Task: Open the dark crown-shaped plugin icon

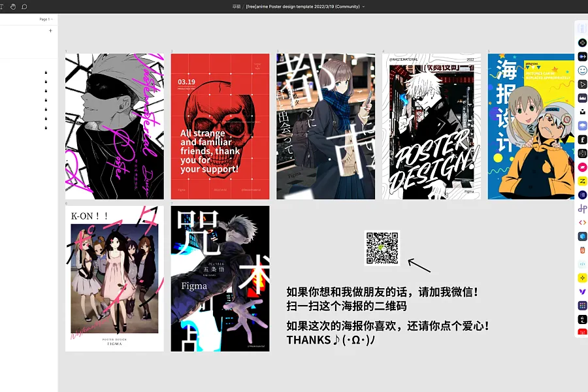Action: (x=582, y=98)
